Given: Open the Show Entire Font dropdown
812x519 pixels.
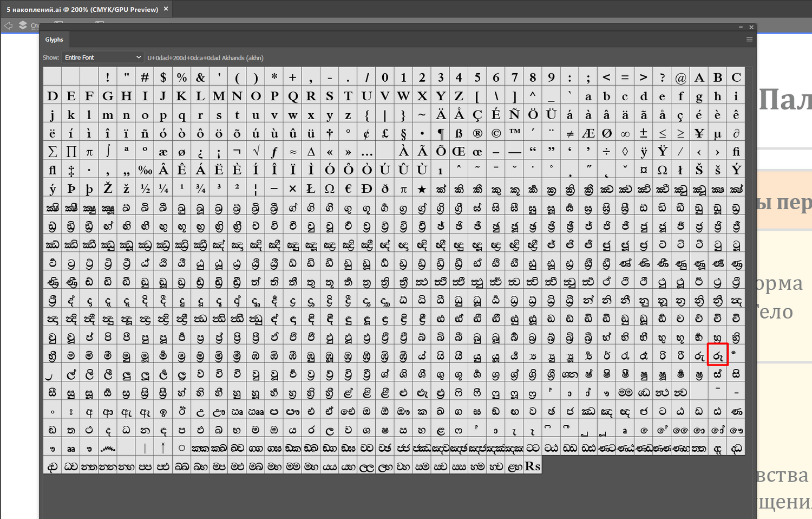Looking at the screenshot, I should [102, 57].
